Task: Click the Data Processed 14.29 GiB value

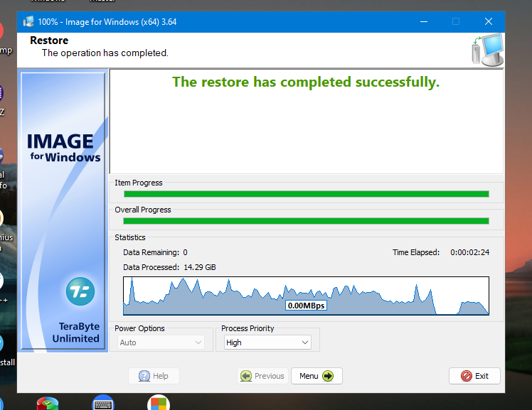Action: click(199, 267)
